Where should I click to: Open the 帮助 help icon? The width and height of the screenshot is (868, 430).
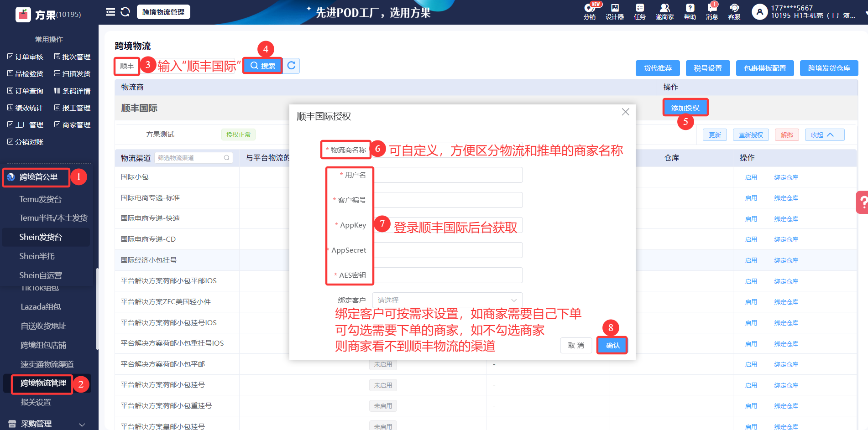(690, 12)
